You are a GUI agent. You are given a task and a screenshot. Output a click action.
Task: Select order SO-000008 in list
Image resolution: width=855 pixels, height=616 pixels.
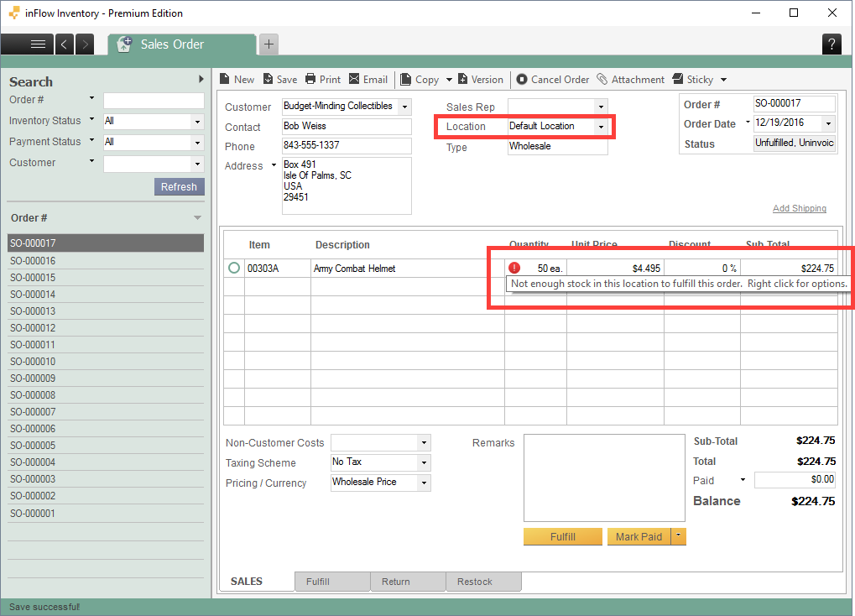[x=106, y=395]
